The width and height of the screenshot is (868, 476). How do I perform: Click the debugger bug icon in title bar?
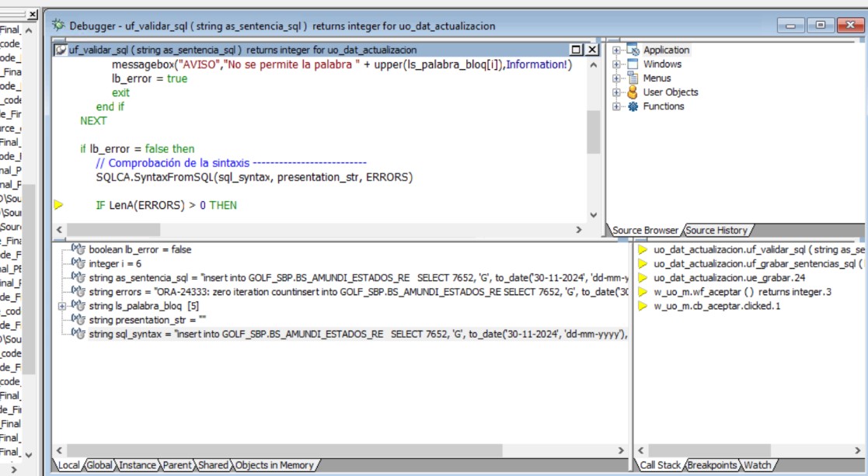click(58, 26)
